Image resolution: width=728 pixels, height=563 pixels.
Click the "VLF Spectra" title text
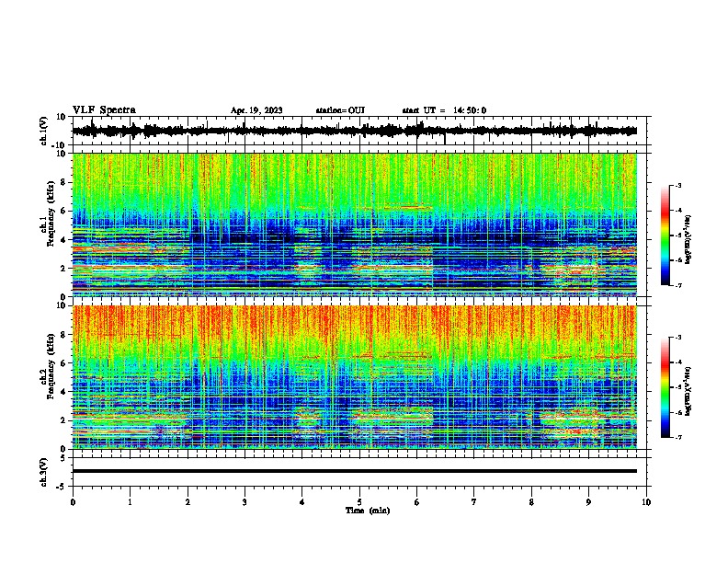[x=104, y=110]
